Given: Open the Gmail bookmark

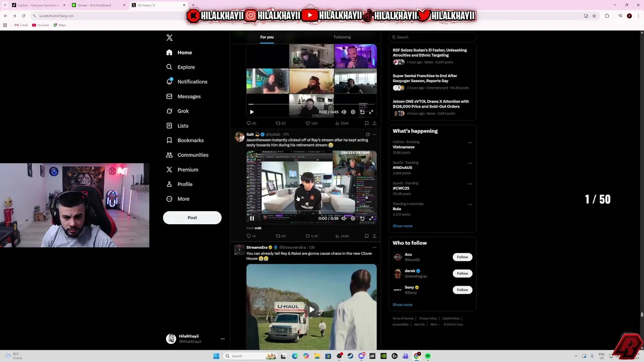Looking at the screenshot, I should click(21, 25).
